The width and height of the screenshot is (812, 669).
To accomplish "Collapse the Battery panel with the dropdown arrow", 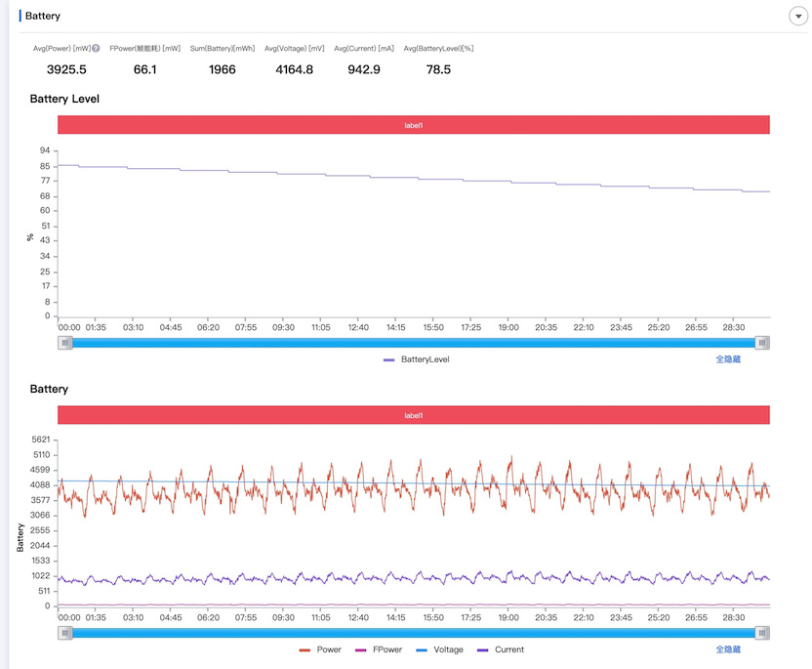I will click(798, 16).
